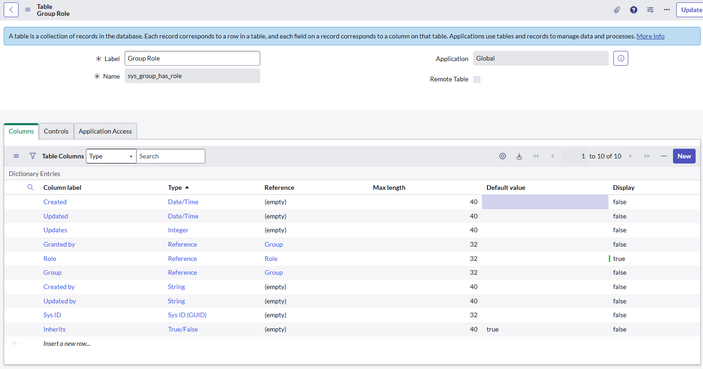Viewport: 703px width, 369px height.
Task: Open the form context menu hamburger icon
Action: click(x=28, y=9)
